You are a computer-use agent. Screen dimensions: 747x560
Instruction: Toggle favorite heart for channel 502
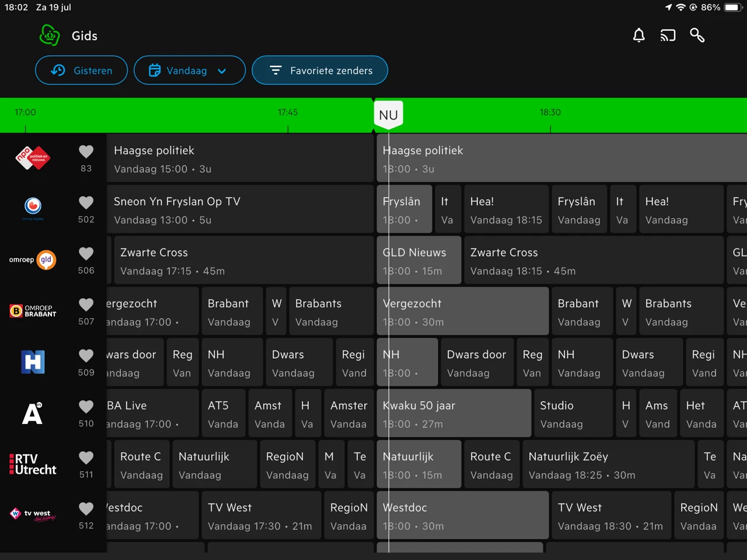point(86,202)
